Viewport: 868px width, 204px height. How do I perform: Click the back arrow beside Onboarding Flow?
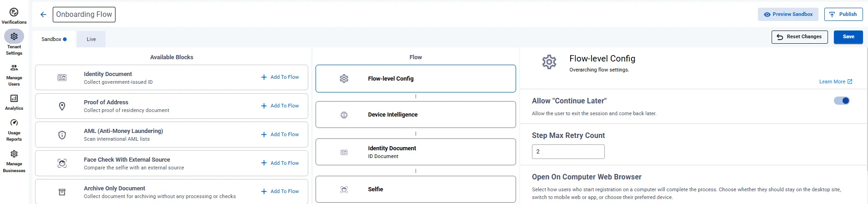tap(43, 15)
